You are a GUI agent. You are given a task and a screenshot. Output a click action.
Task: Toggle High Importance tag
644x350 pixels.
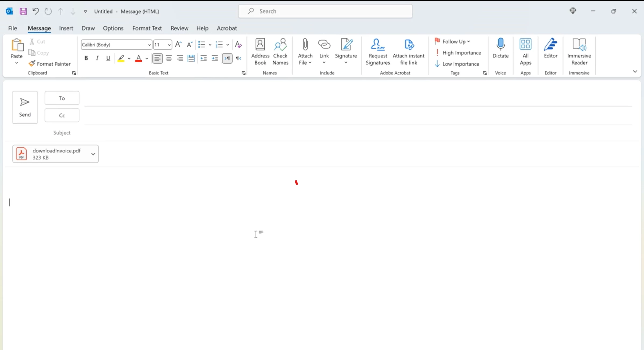click(x=458, y=53)
